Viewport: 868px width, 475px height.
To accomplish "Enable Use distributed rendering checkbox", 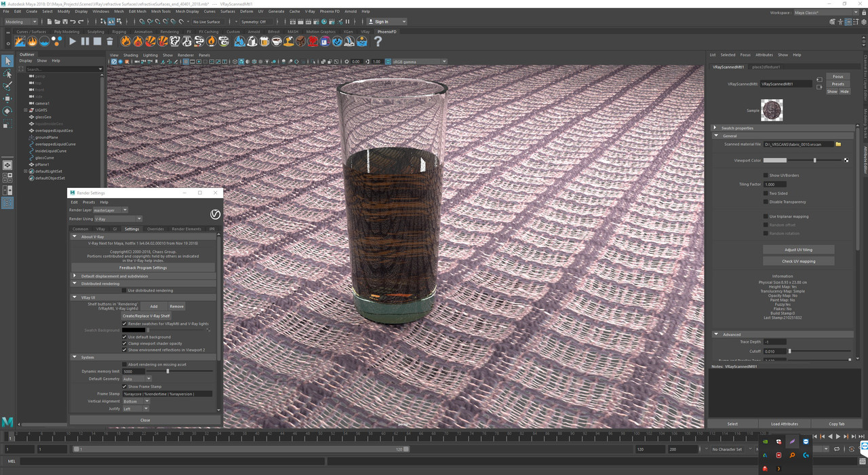I will click(124, 290).
